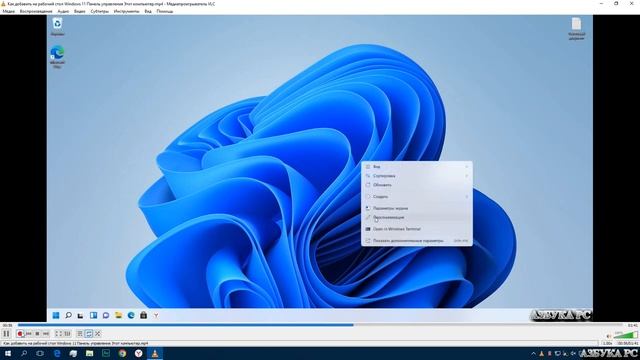This screenshot has width=640, height=360.
Task: Toggle random shuffle playback
Action: 98,334
